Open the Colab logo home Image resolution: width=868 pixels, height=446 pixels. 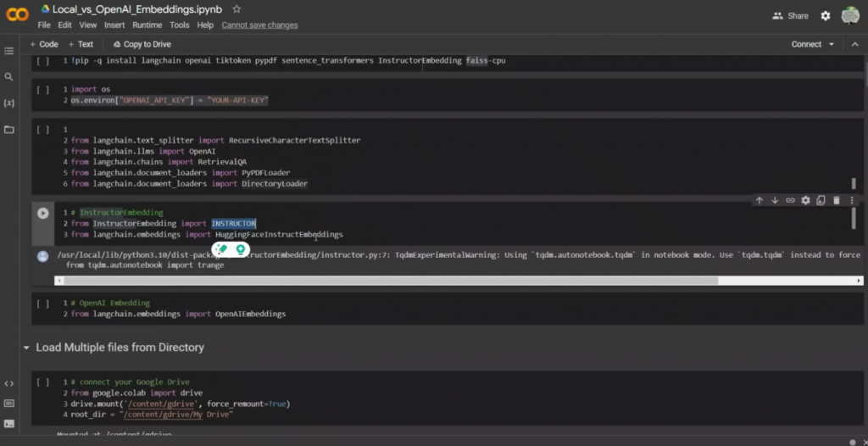click(17, 15)
